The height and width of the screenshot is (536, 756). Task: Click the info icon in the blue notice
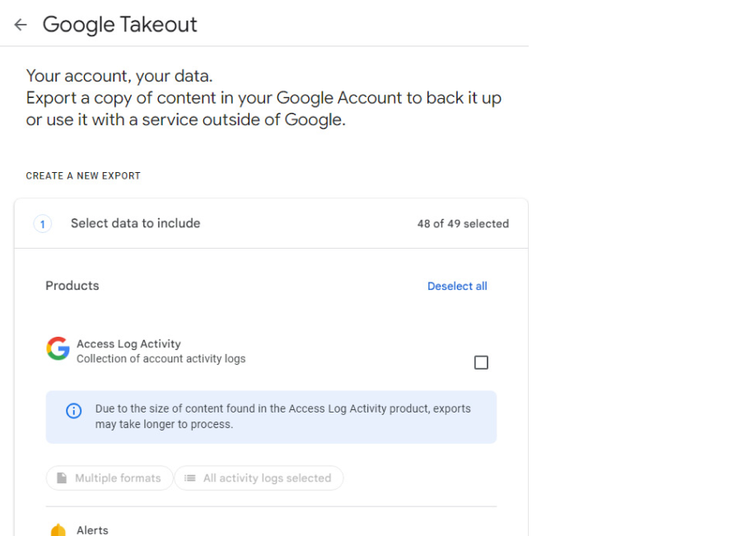74,411
